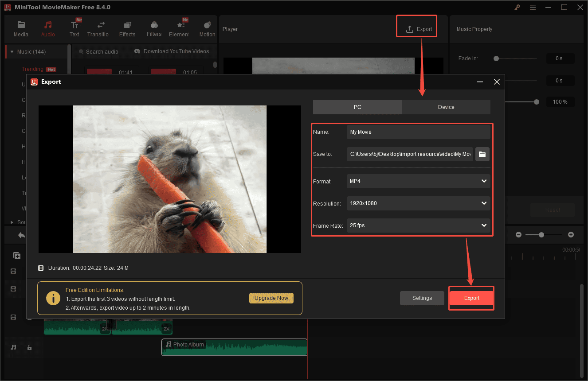
Task: Open the Media tab icon
Action: coord(21,28)
